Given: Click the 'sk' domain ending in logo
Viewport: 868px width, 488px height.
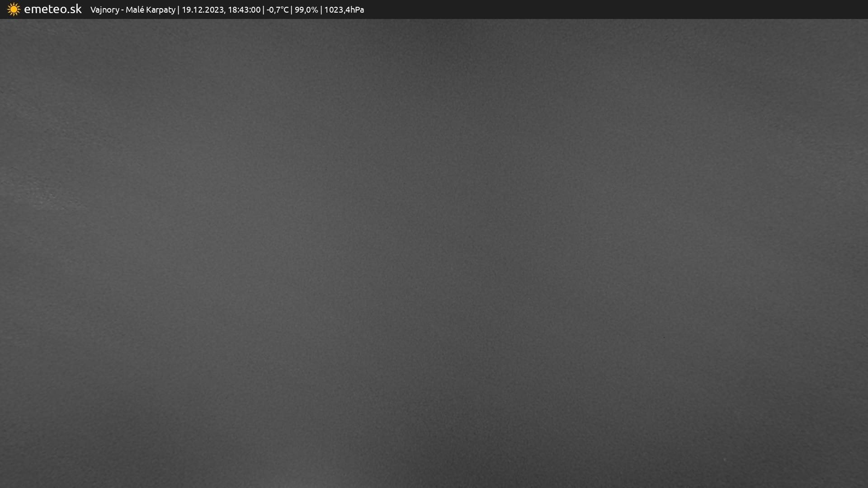Looking at the screenshot, I should [75, 9].
